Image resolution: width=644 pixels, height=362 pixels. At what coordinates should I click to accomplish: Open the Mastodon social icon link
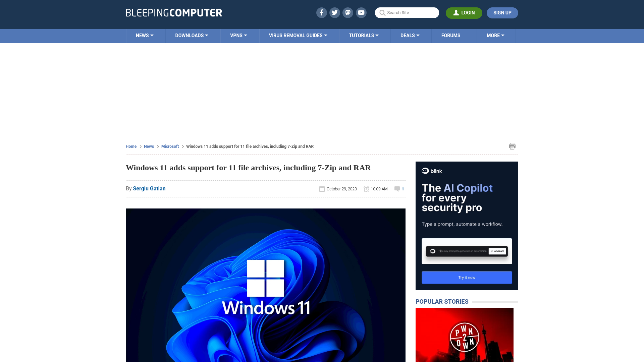pyautogui.click(x=348, y=12)
